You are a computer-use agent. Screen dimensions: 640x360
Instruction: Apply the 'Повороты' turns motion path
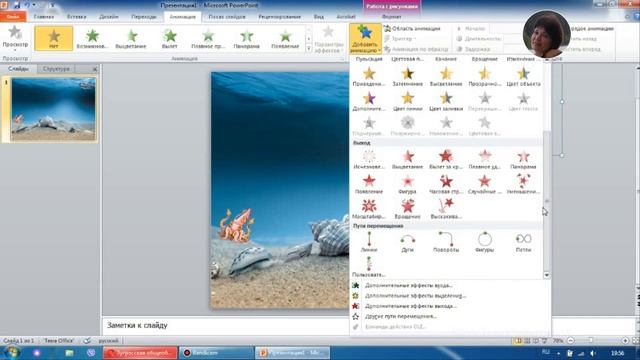(x=446, y=242)
